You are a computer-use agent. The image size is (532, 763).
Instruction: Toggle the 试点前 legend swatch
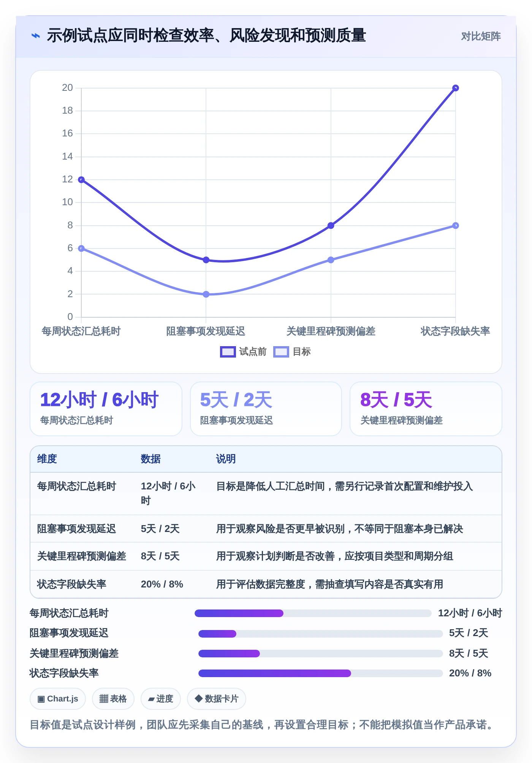pyautogui.click(x=228, y=352)
